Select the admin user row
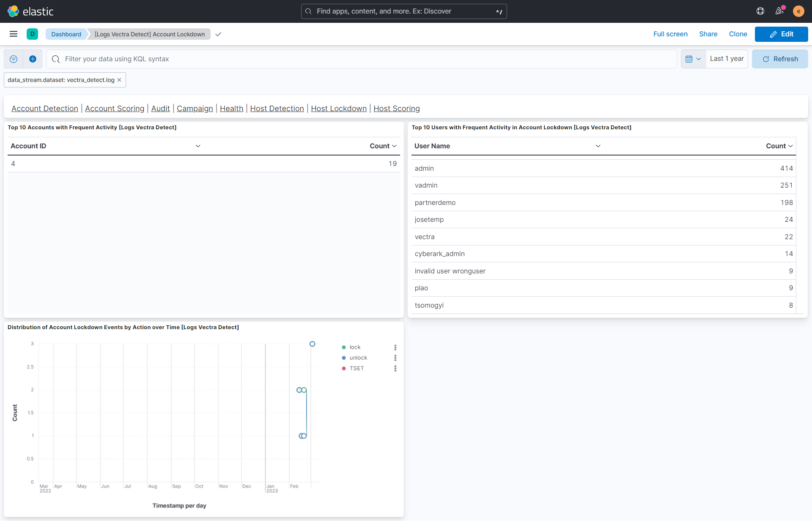 604,169
